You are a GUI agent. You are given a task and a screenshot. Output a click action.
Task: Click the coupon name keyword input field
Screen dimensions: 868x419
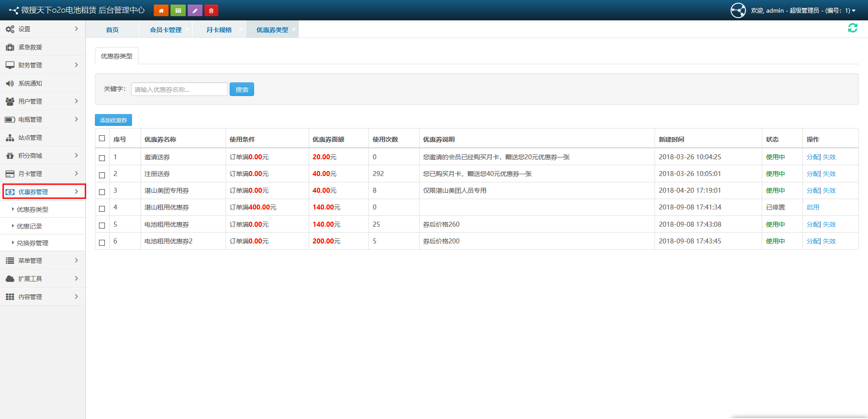pyautogui.click(x=179, y=90)
